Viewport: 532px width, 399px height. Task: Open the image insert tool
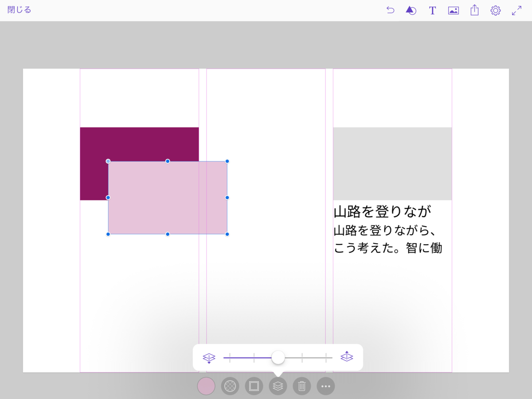tap(453, 10)
